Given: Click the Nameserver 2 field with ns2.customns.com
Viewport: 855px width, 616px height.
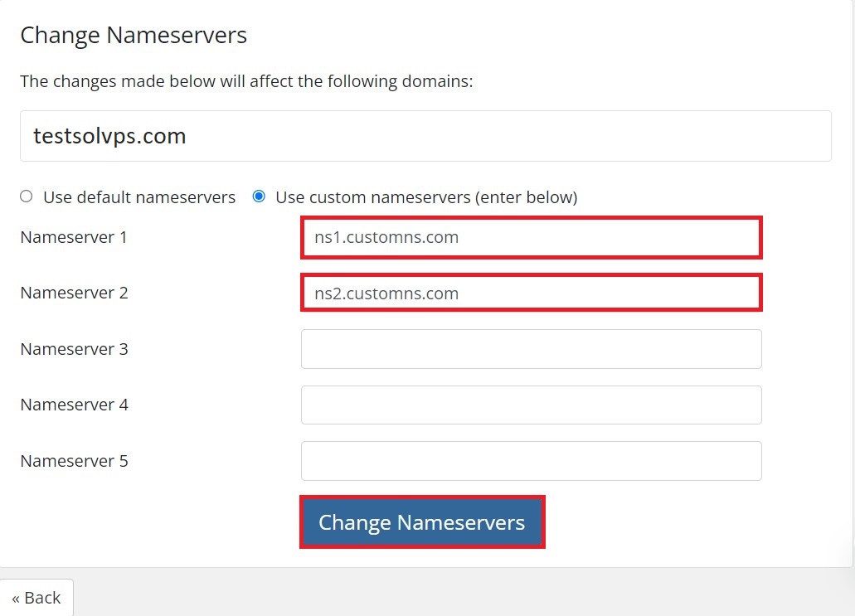Looking at the screenshot, I should click(531, 293).
